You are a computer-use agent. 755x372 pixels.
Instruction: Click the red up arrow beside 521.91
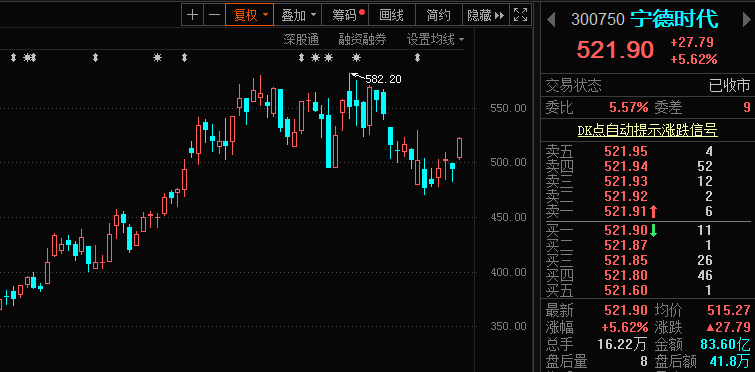[653, 211]
